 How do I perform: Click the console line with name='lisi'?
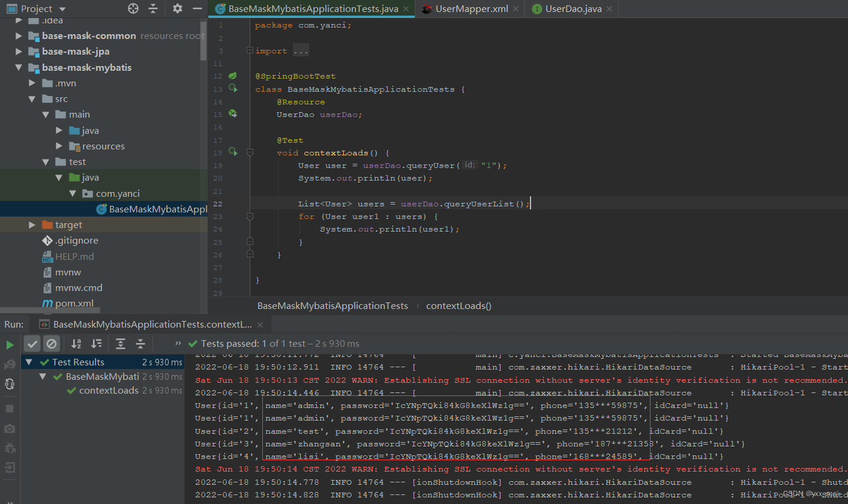click(459, 457)
